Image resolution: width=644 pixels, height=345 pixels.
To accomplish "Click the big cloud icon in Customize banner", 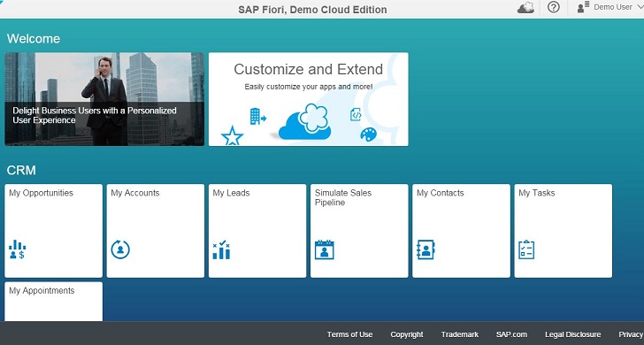I will pos(304,121).
